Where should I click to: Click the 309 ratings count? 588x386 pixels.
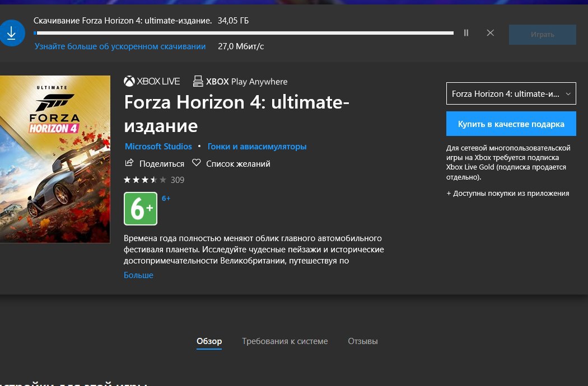(178, 180)
